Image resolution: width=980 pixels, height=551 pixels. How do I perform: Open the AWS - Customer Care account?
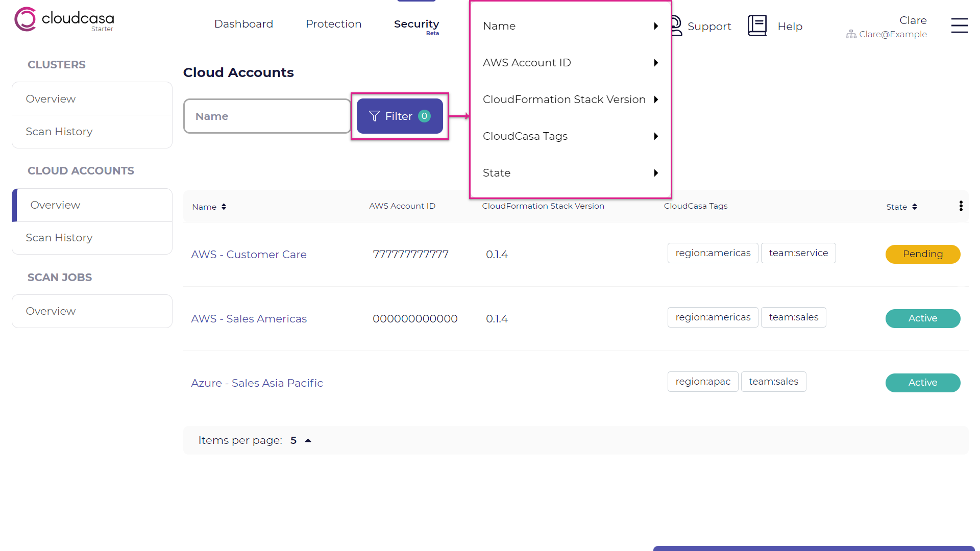click(x=249, y=255)
